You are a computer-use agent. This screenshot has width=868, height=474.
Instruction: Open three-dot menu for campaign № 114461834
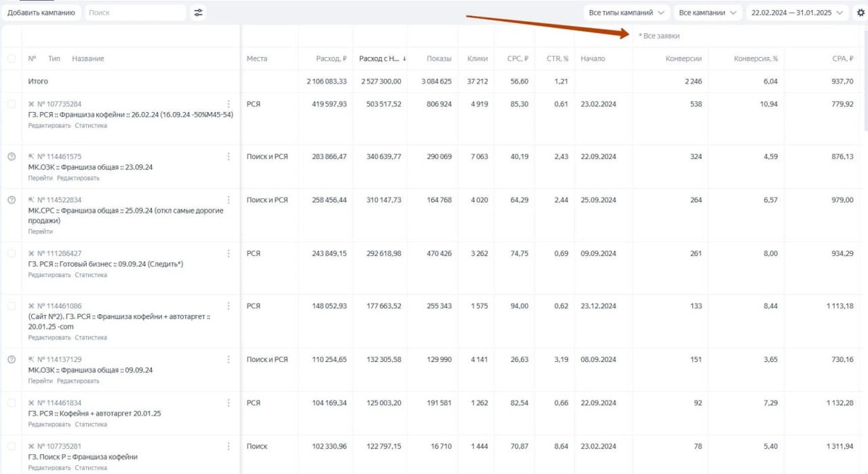(229, 402)
